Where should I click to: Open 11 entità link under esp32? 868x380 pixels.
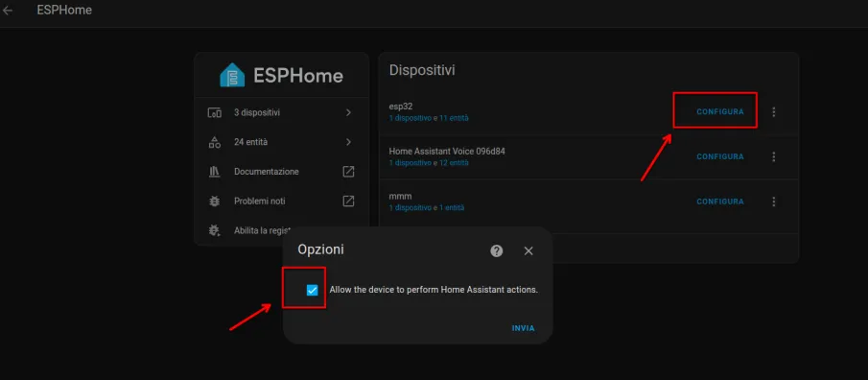(x=454, y=118)
